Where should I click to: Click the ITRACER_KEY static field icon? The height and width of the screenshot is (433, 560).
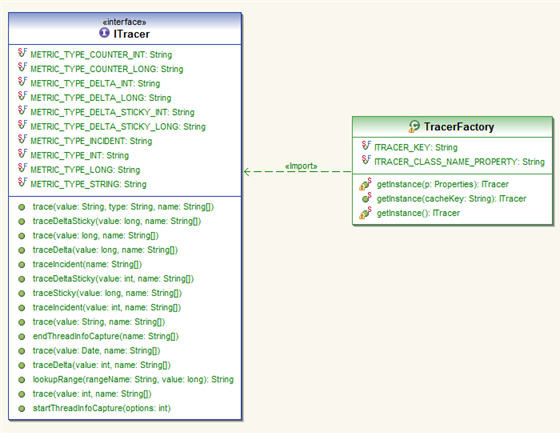[366, 146]
